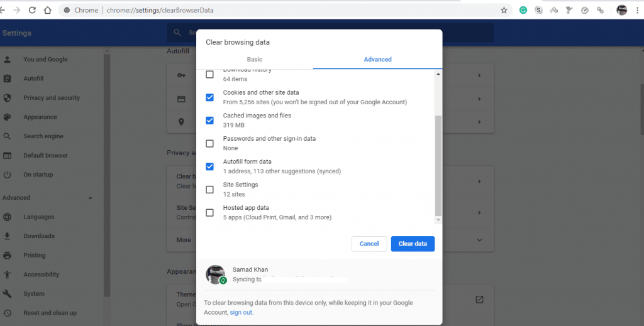Switch to the Basic tab
644x326 pixels.
pyautogui.click(x=255, y=60)
